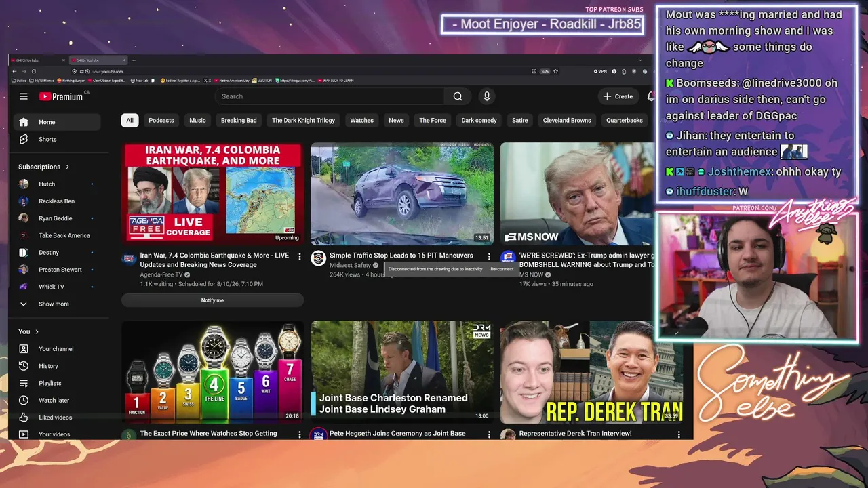The width and height of the screenshot is (868, 488).
Task: Open the Midwest Safety channel avatar
Action: click(x=318, y=258)
